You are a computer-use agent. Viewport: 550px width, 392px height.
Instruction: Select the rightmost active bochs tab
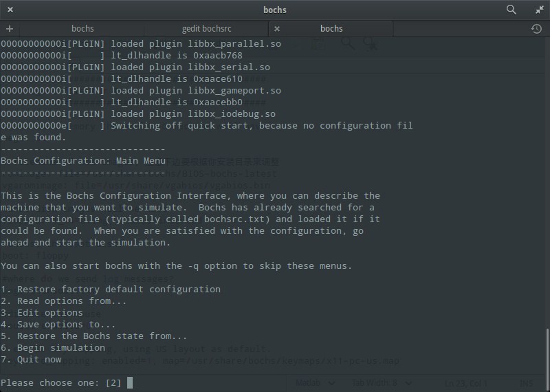coord(331,29)
